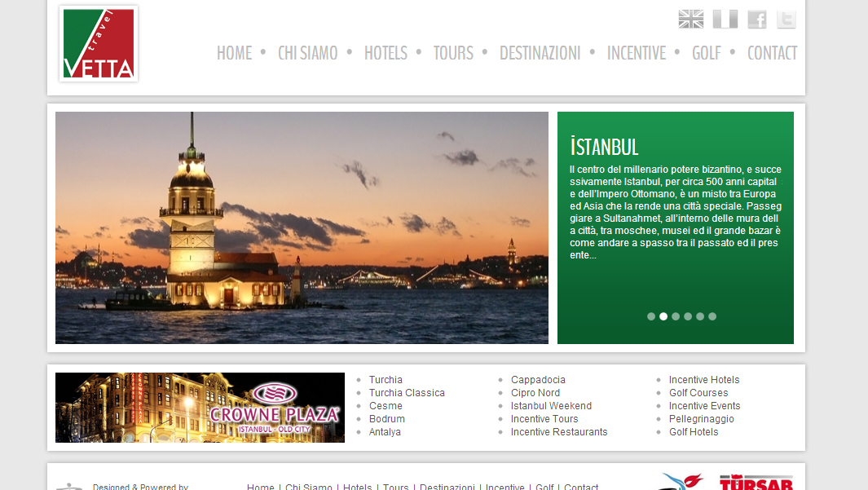Open the Golf Courses link
The height and width of the screenshot is (490, 868).
pos(698,392)
